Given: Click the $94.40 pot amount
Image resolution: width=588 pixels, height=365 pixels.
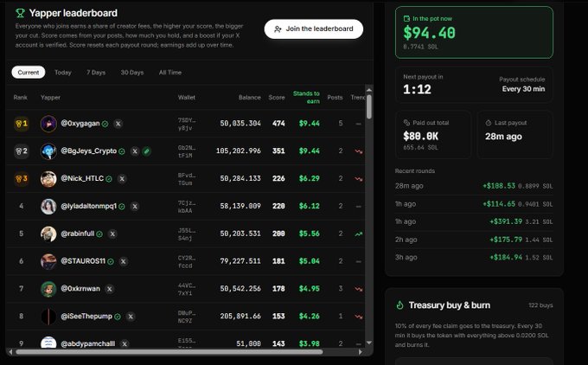Looking at the screenshot, I should point(429,33).
